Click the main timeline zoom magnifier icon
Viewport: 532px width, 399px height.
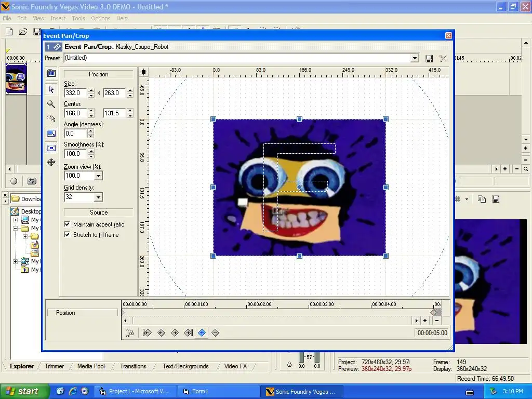[526, 169]
